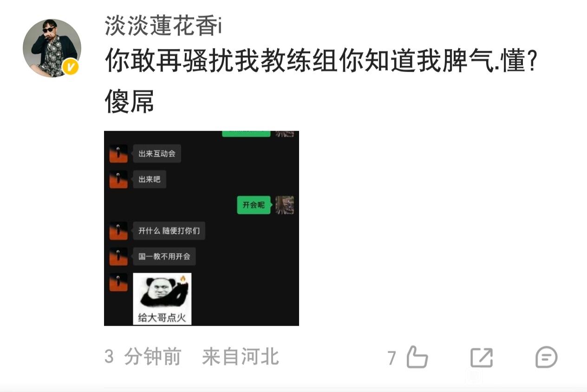587x392 pixels.
Task: Tap the 来自河北 location label
Action: pyautogui.click(x=241, y=357)
